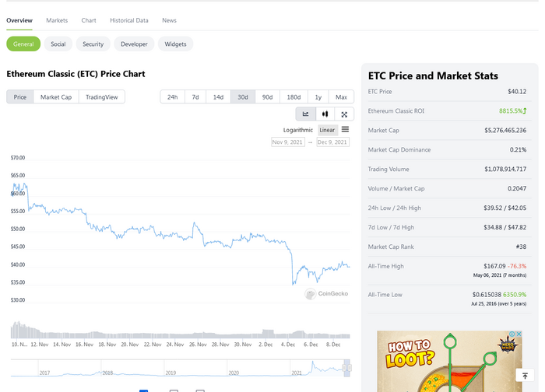Screen dimensions: 545x392
Task: Click the CoinGecko watermark logo on chart
Action: click(x=326, y=294)
